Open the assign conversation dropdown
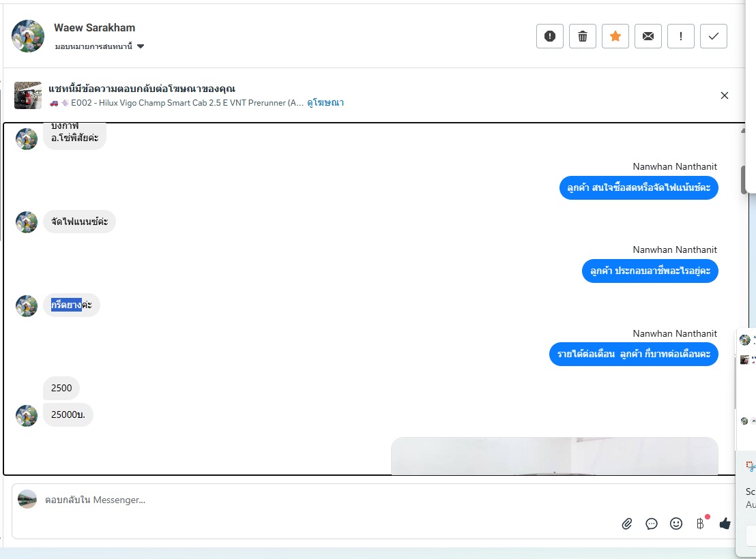The image size is (756, 559). [x=100, y=46]
